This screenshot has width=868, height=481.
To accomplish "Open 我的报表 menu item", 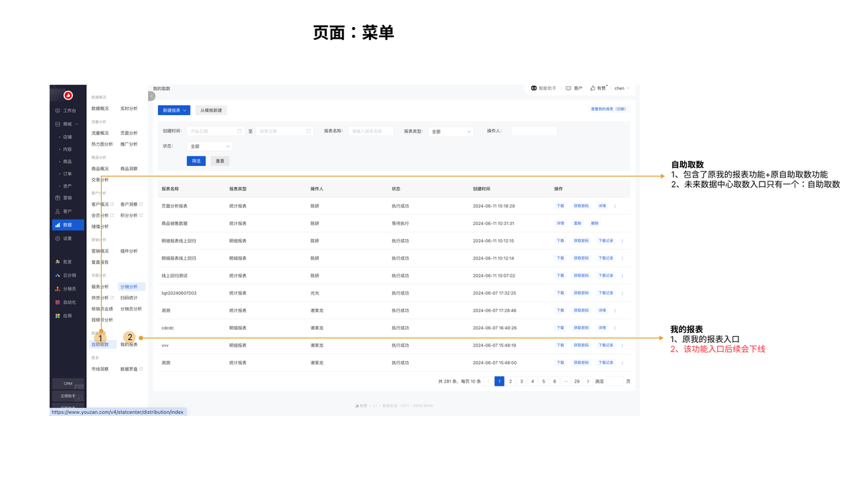I will click(x=129, y=345).
